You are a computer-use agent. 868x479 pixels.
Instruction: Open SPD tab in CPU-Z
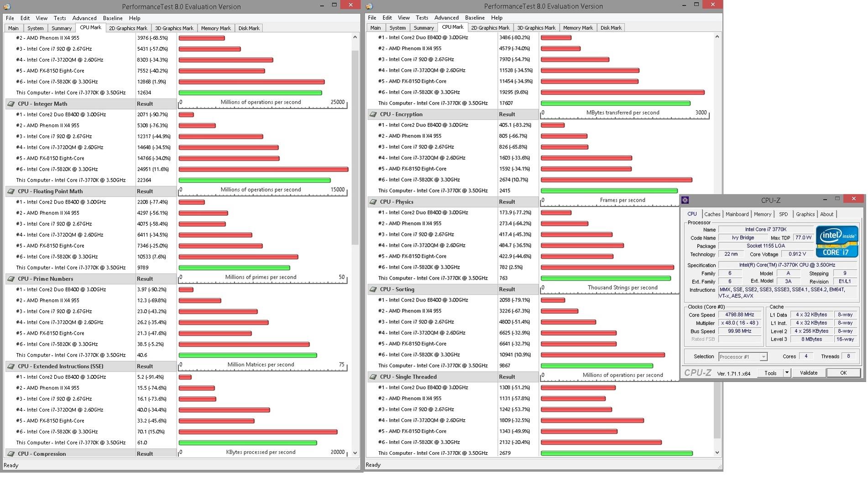(x=784, y=214)
